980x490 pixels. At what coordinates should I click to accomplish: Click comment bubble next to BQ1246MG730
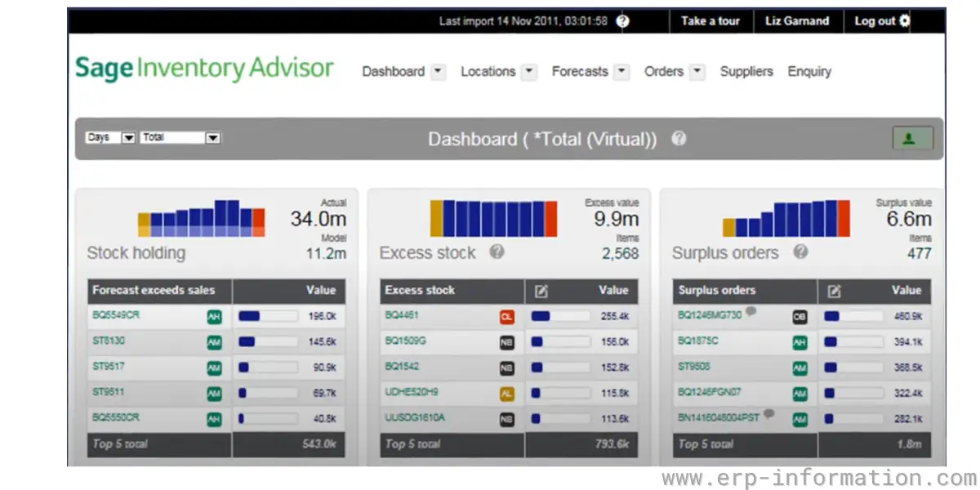tap(750, 311)
